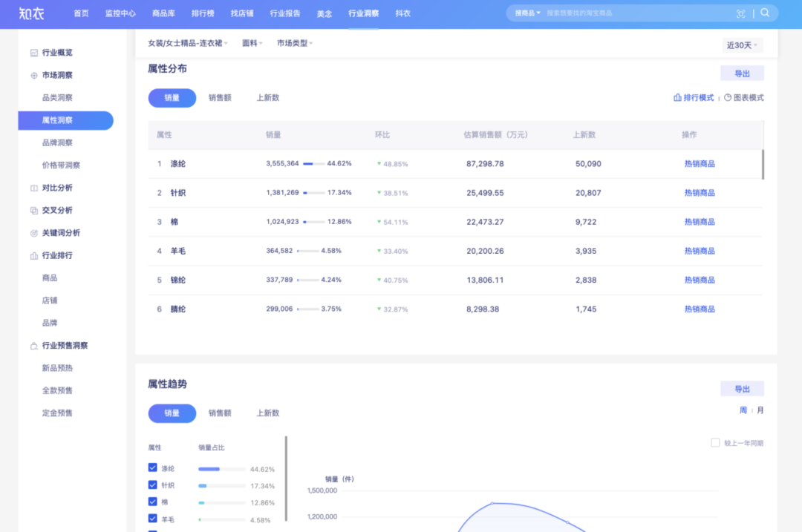This screenshot has height=532, width=802.
Task: Open 新品预热 in sidebar
Action: click(x=57, y=368)
